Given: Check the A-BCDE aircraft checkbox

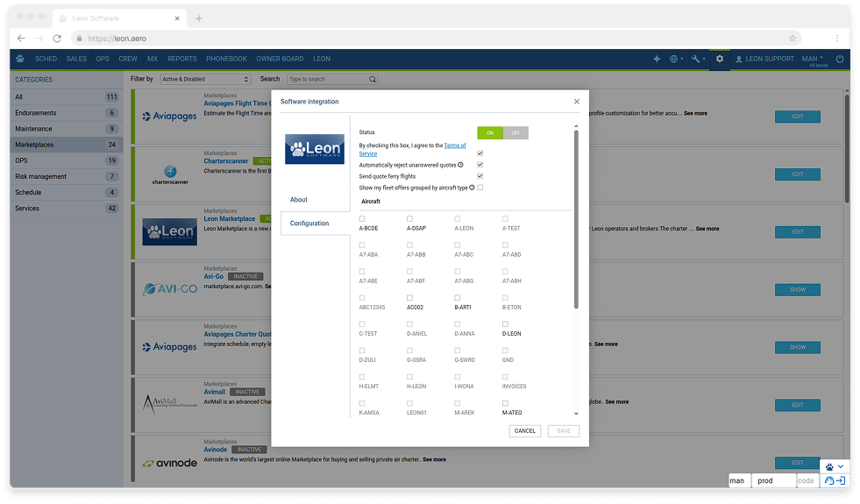Looking at the screenshot, I should [362, 219].
